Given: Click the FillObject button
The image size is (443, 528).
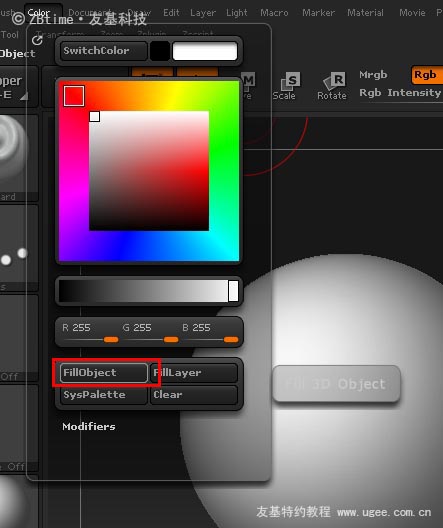Looking at the screenshot, I should pyautogui.click(x=104, y=373).
